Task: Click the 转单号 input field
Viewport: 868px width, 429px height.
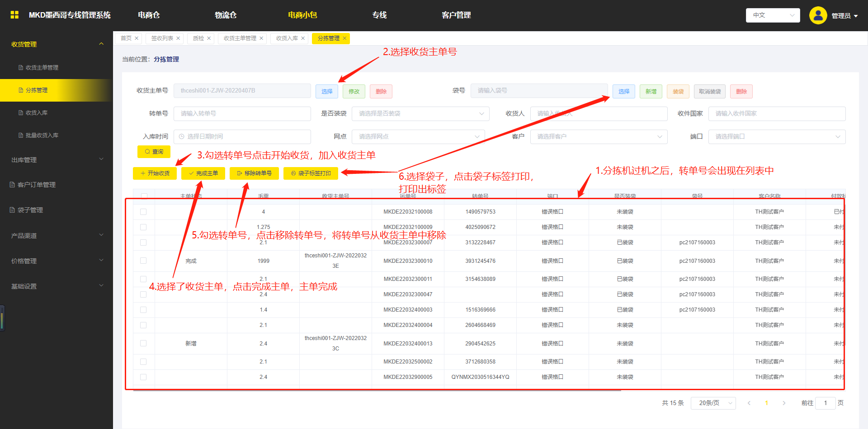Action: tap(242, 114)
